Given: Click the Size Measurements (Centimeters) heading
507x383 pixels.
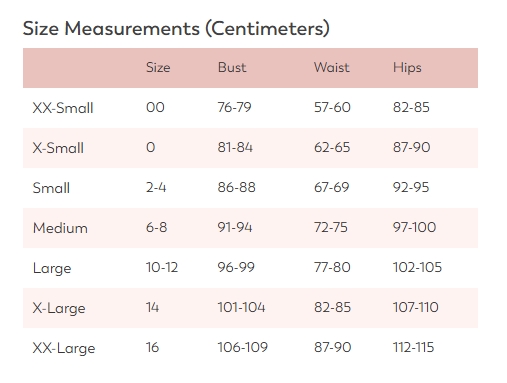Looking at the screenshot, I should [x=176, y=29].
